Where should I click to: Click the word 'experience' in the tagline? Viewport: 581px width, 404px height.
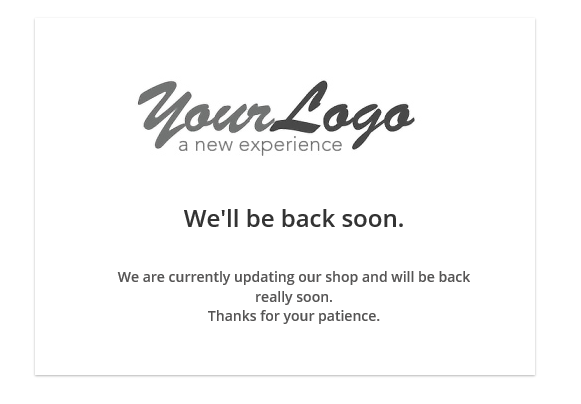291,146
